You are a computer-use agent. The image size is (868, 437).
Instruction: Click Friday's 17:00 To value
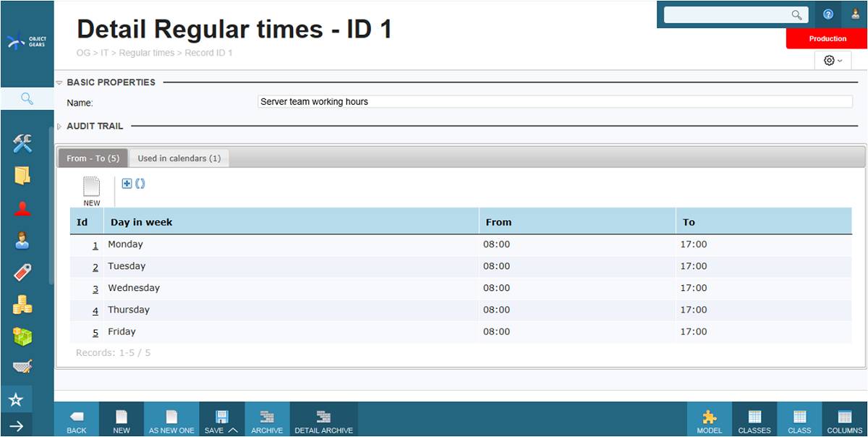pyautogui.click(x=694, y=331)
